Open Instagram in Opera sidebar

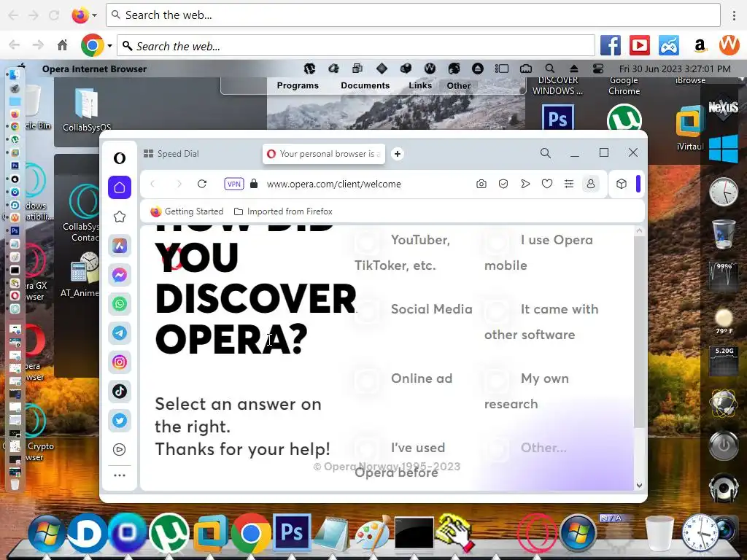(x=120, y=362)
